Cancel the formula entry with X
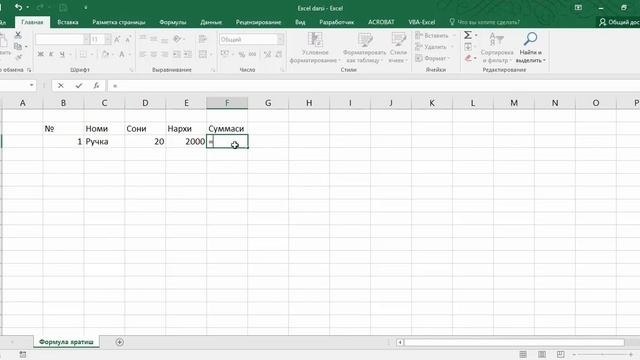640x360 pixels. (61, 85)
